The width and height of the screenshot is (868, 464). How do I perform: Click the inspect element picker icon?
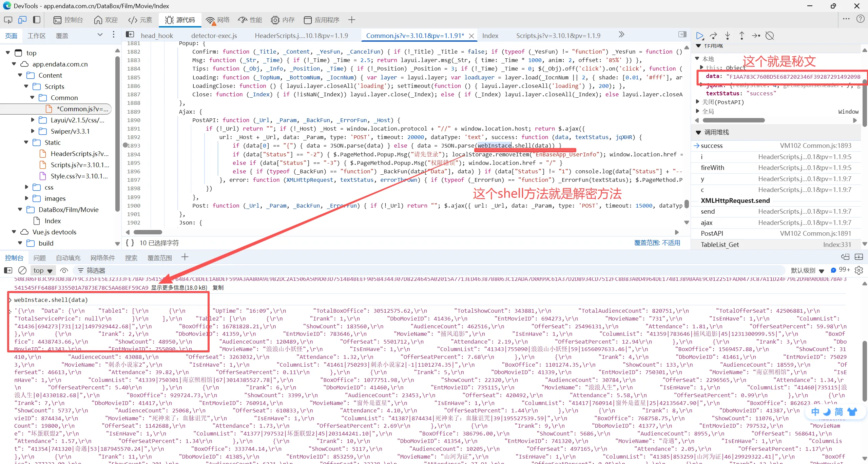[8, 20]
